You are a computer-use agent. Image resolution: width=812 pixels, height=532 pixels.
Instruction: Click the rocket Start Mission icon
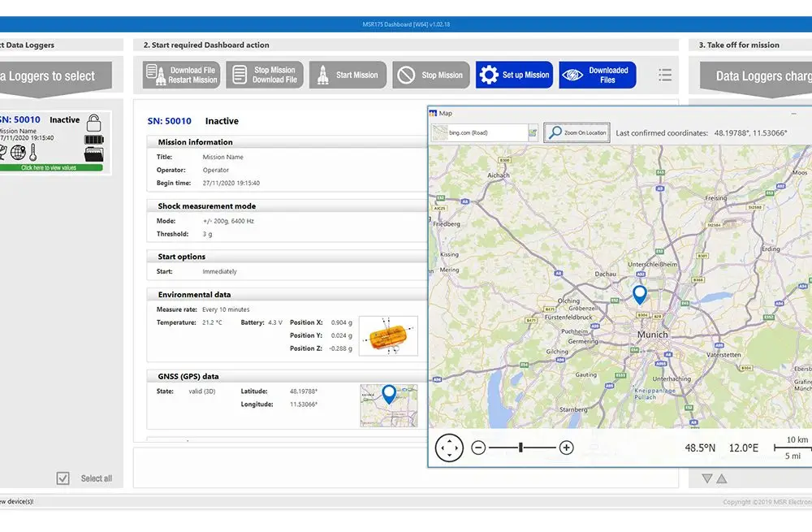323,75
